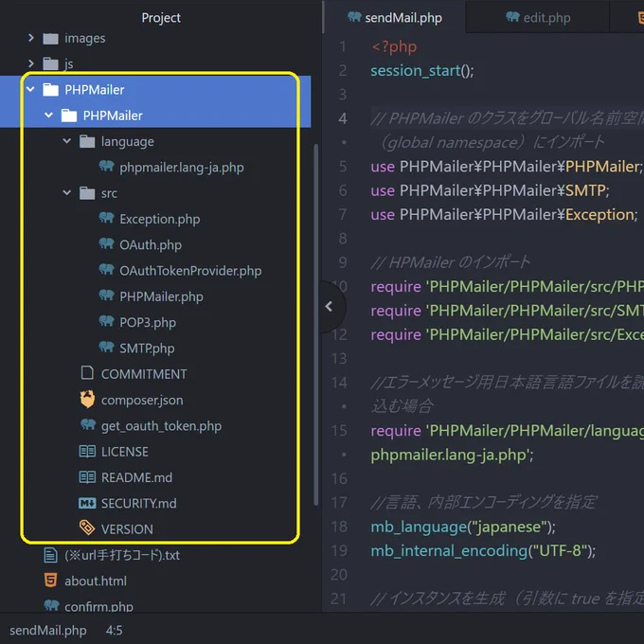
Task: Collapse the src folder chevron
Action: (67, 192)
